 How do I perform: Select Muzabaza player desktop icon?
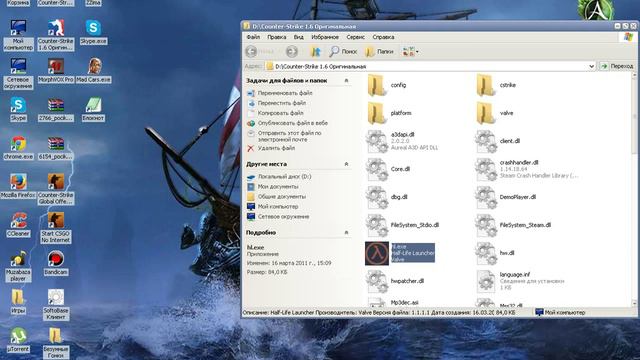[18, 266]
